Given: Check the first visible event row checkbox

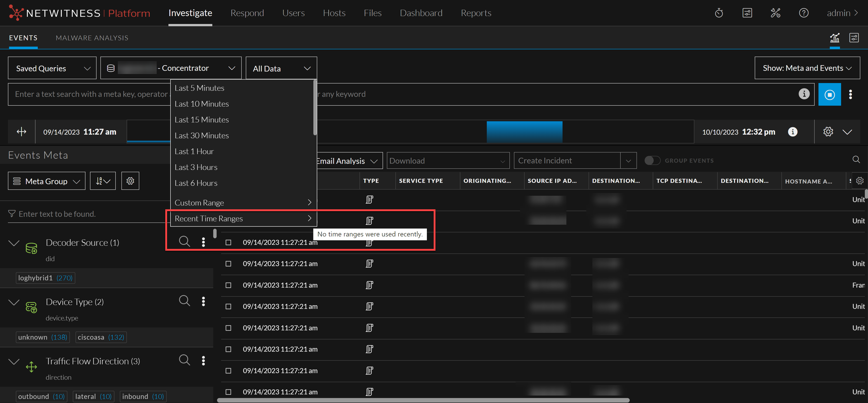Looking at the screenshot, I should tap(228, 243).
